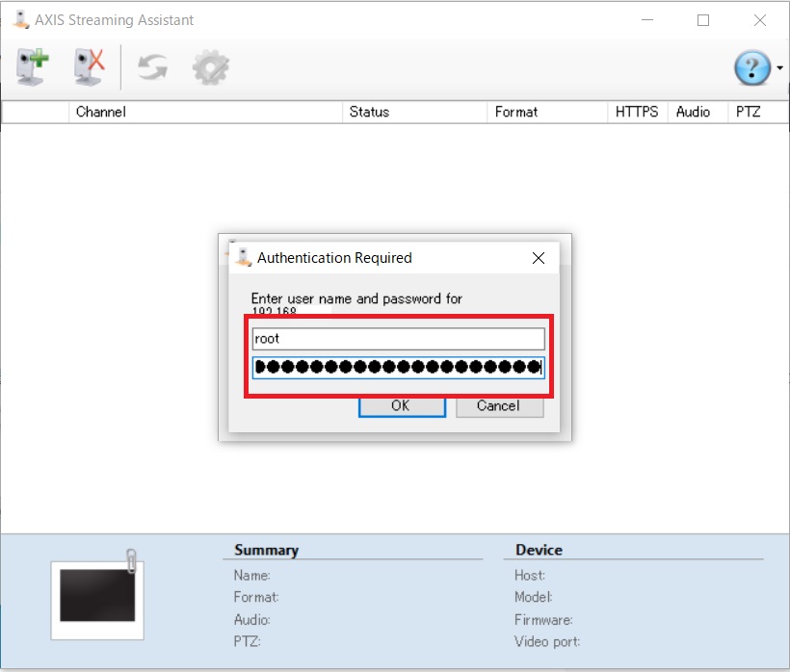The height and width of the screenshot is (672, 790).
Task: Click the 'Format:' label in Summary
Action: point(256,597)
